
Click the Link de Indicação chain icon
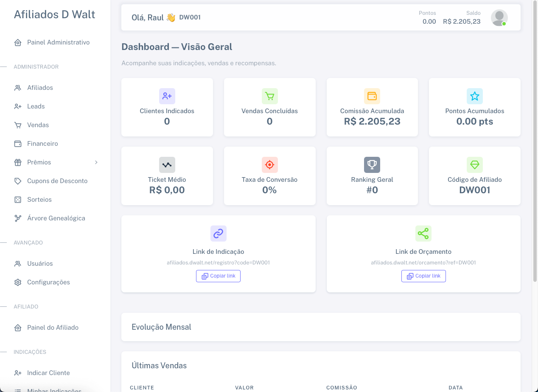pyautogui.click(x=218, y=234)
